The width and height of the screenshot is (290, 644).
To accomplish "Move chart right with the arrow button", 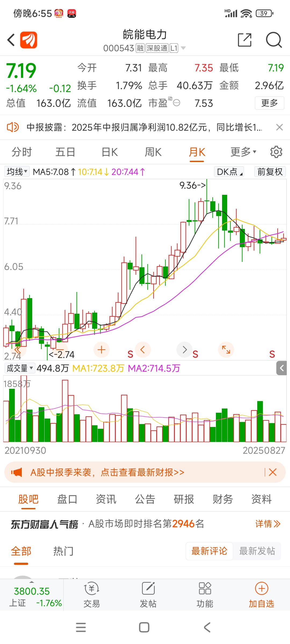I will tap(184, 350).
